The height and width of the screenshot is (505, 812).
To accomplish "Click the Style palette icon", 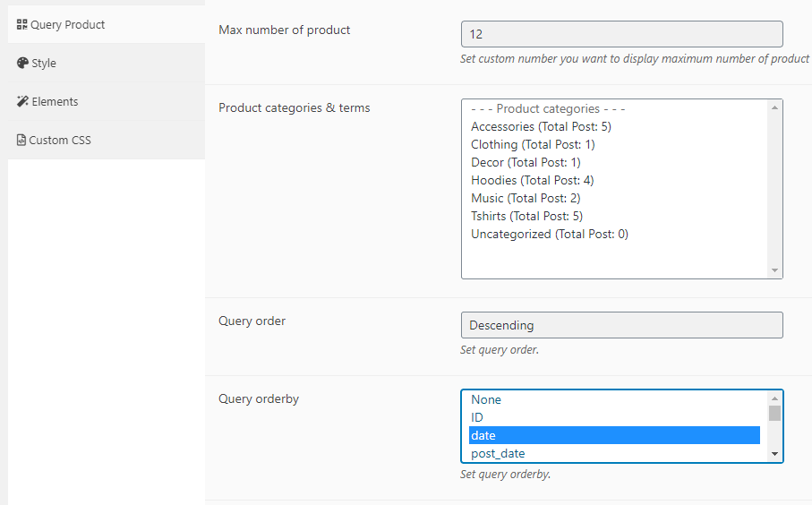I will pyautogui.click(x=22, y=64).
